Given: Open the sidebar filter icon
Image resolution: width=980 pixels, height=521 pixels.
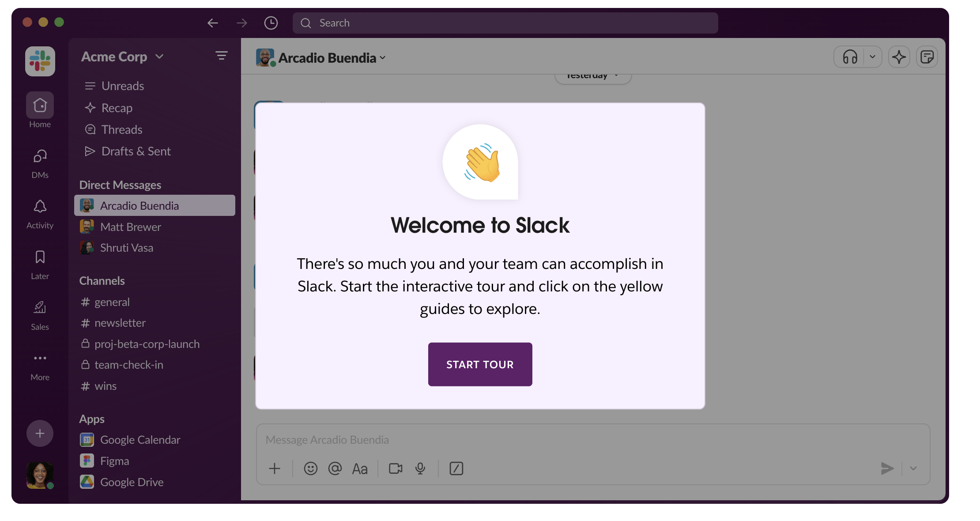Looking at the screenshot, I should coord(222,56).
